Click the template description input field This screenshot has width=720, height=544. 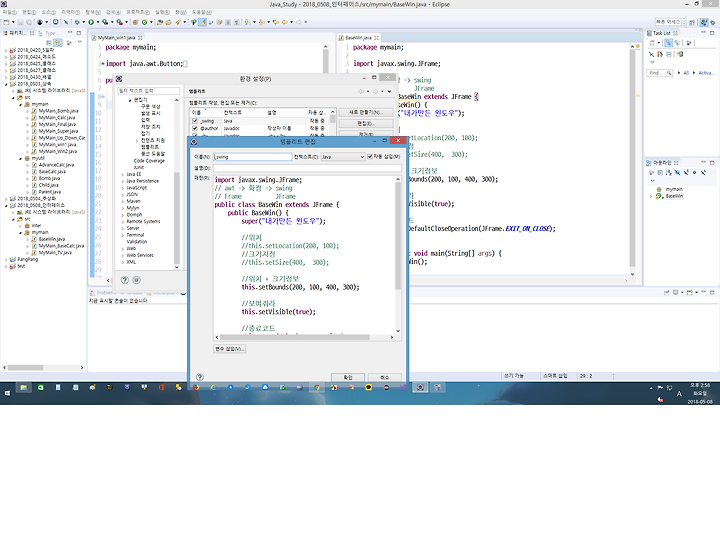307,168
